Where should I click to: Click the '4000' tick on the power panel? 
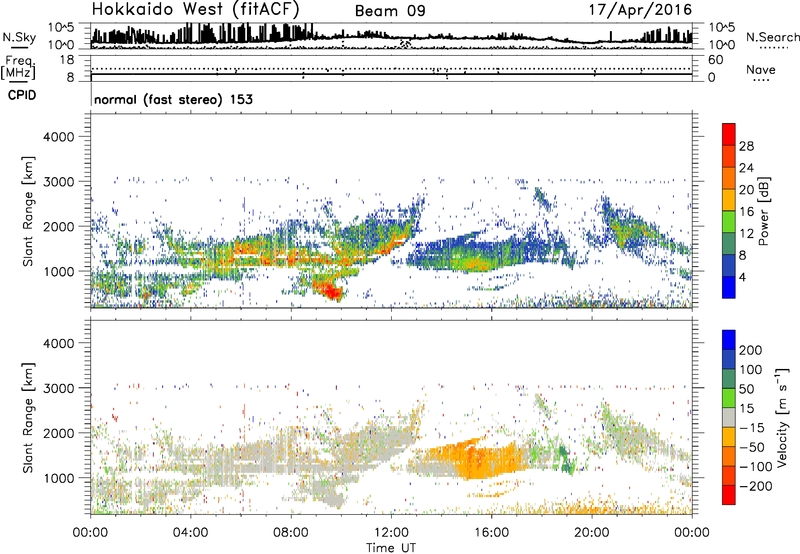[58, 137]
